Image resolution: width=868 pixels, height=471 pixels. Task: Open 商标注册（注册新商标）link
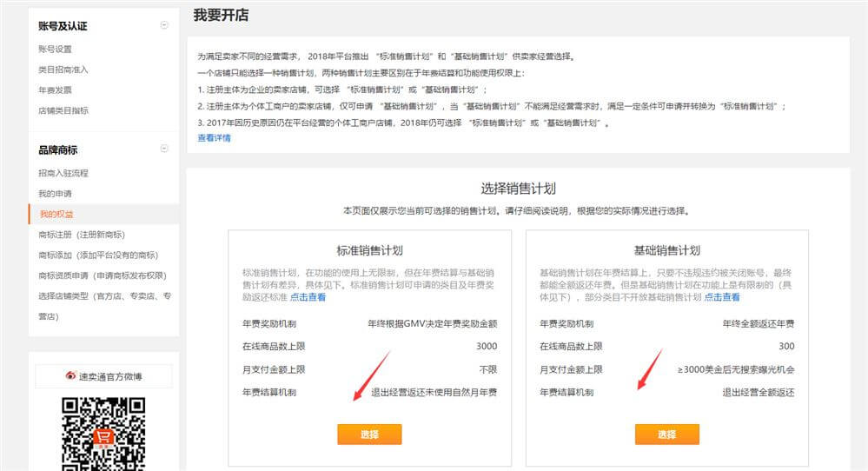[81, 235]
